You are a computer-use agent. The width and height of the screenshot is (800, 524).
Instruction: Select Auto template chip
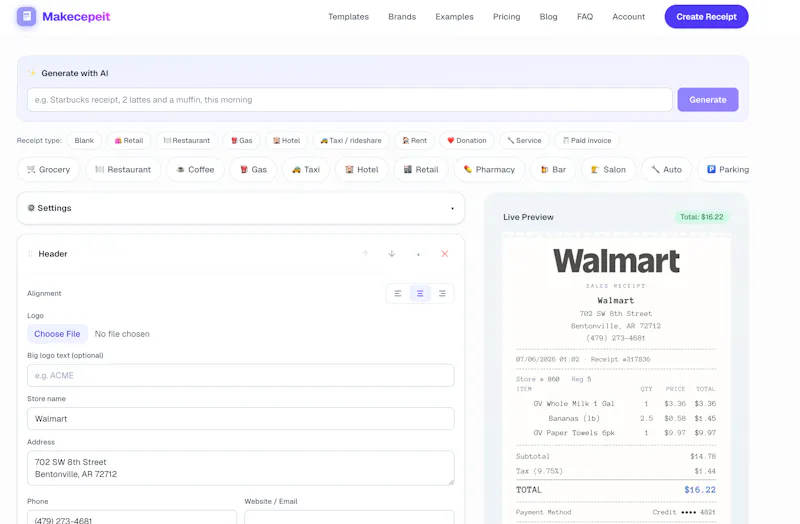coord(666,169)
